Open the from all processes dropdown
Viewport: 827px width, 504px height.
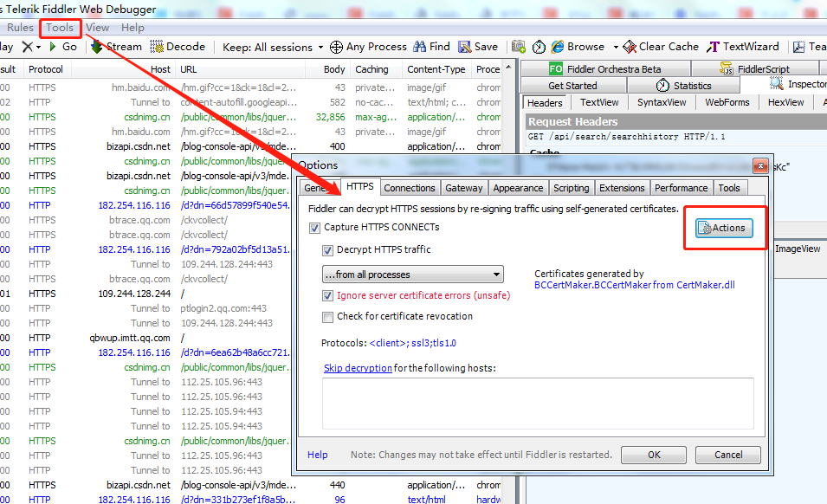pos(412,275)
